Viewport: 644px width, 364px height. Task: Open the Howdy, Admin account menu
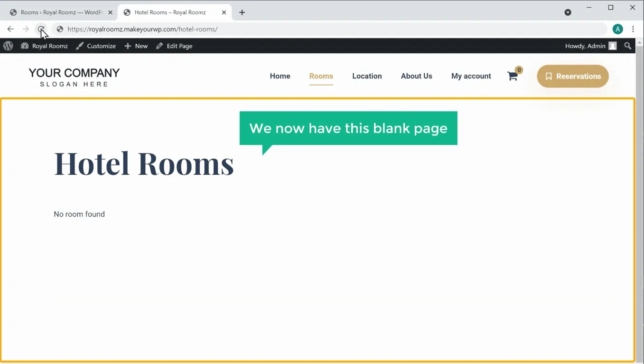tap(590, 46)
